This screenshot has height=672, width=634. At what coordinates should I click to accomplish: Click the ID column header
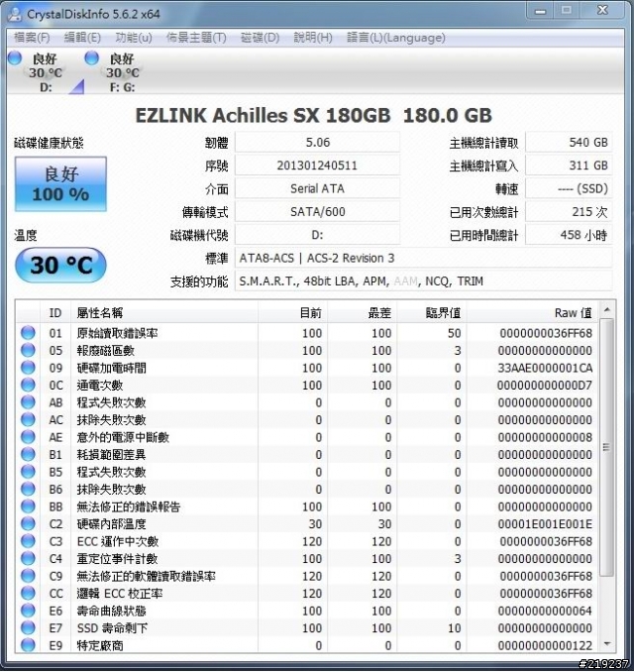(55, 313)
